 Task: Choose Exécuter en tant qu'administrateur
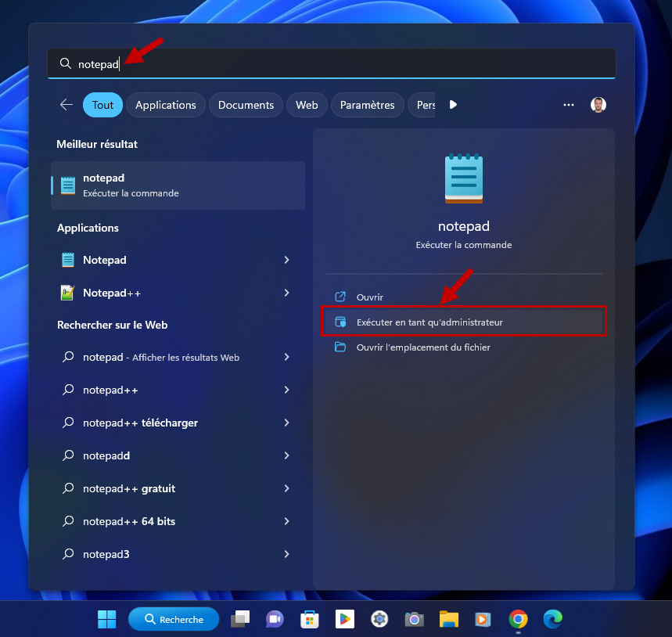pos(464,322)
